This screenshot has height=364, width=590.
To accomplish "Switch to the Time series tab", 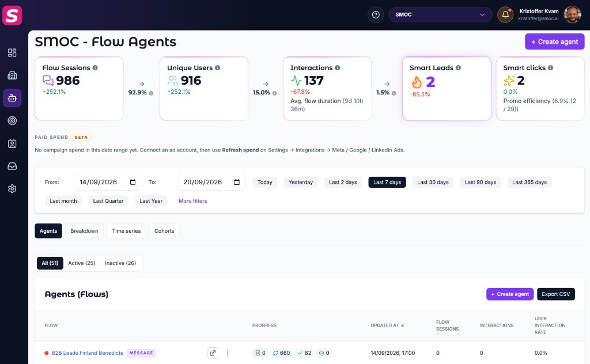I will tap(126, 231).
